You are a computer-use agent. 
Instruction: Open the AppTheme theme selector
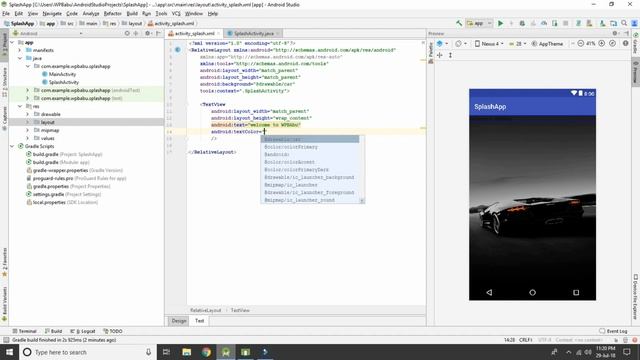tap(547, 43)
